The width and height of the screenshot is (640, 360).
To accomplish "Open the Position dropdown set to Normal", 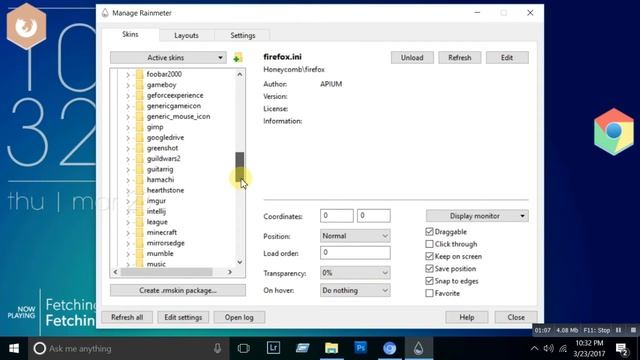I will coord(355,236).
